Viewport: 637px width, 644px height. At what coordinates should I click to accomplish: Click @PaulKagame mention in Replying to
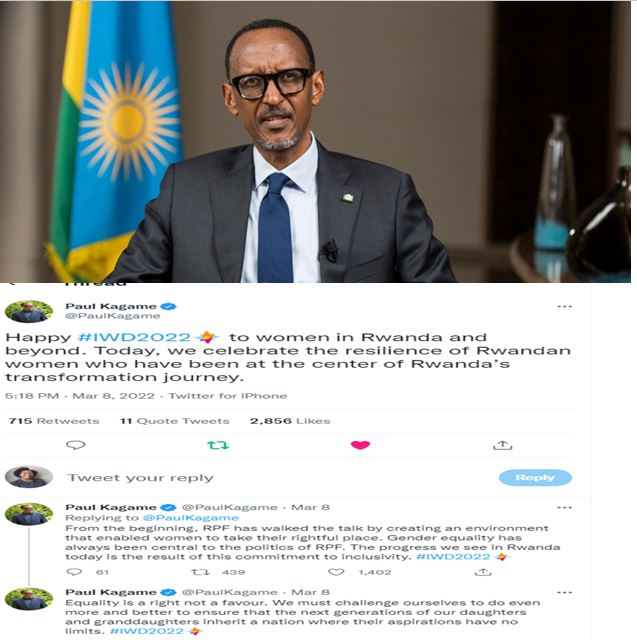[x=191, y=518]
